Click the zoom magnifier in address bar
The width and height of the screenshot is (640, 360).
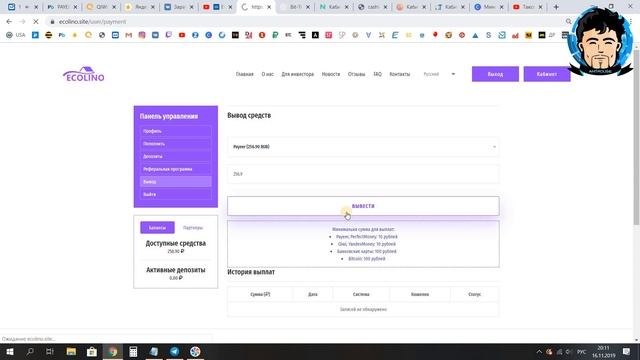click(568, 22)
